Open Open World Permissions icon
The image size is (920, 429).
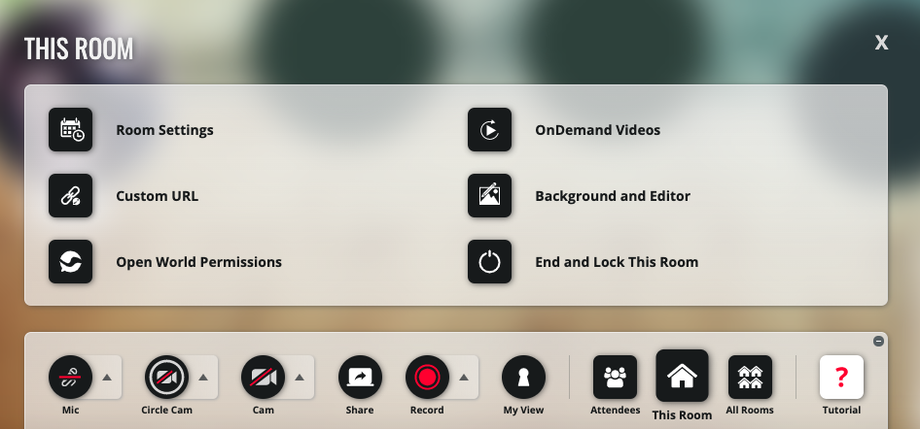(x=70, y=262)
